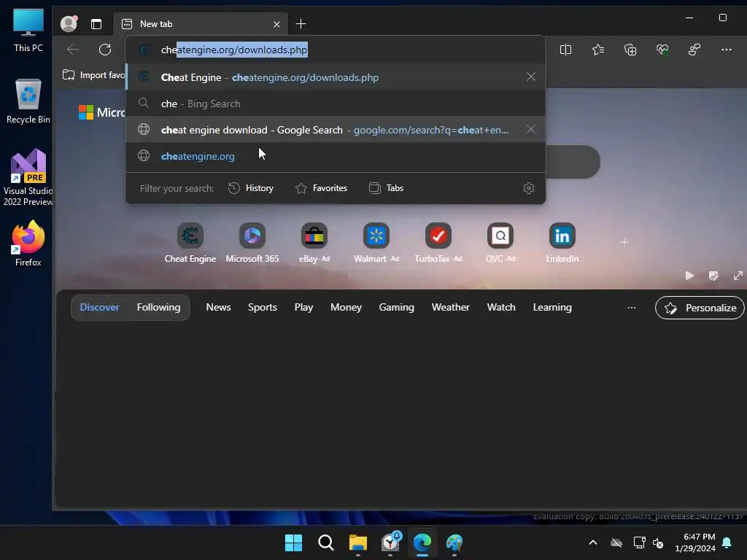Filter search by History
The height and width of the screenshot is (560, 747).
pos(251,188)
